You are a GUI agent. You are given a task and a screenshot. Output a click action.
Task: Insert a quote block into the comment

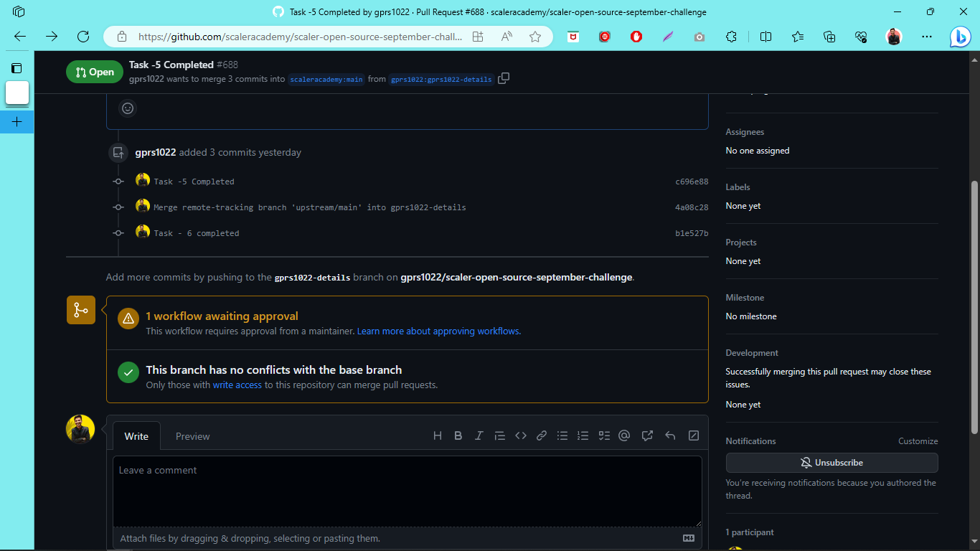pos(499,435)
